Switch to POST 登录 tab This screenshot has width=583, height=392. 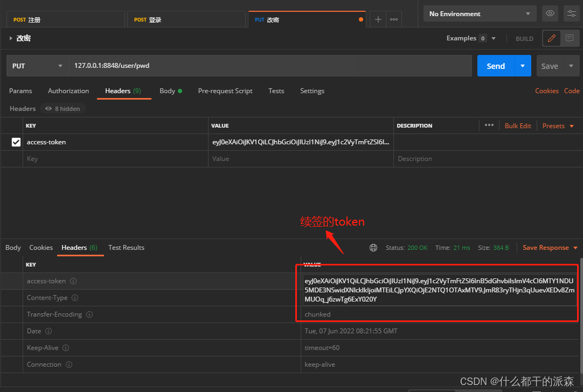(x=186, y=20)
